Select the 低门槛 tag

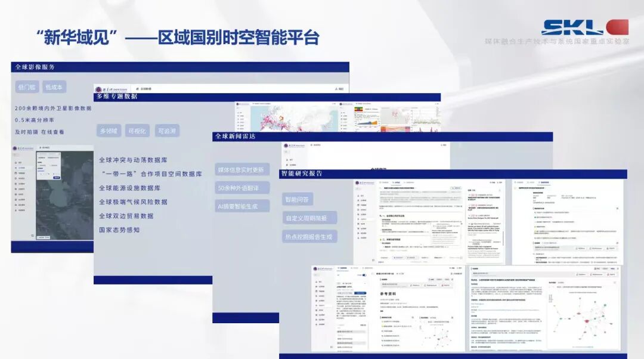pyautogui.click(x=27, y=87)
